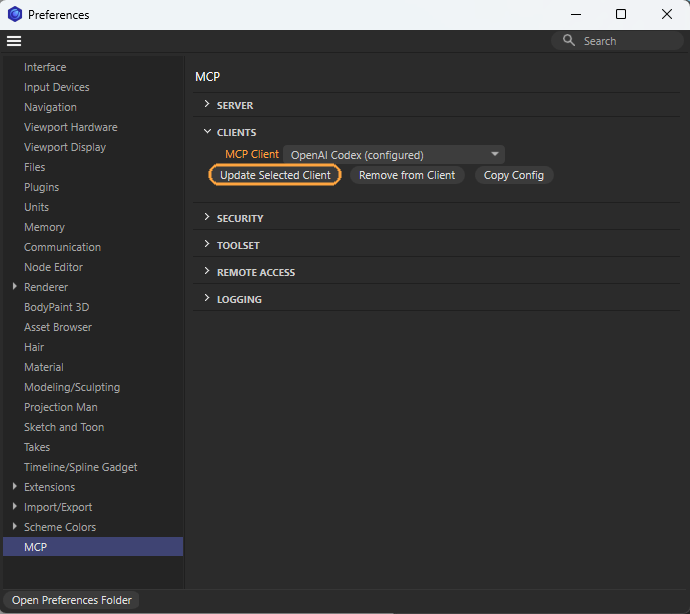The image size is (690, 614).
Task: Open Material preferences
Action: click(44, 367)
